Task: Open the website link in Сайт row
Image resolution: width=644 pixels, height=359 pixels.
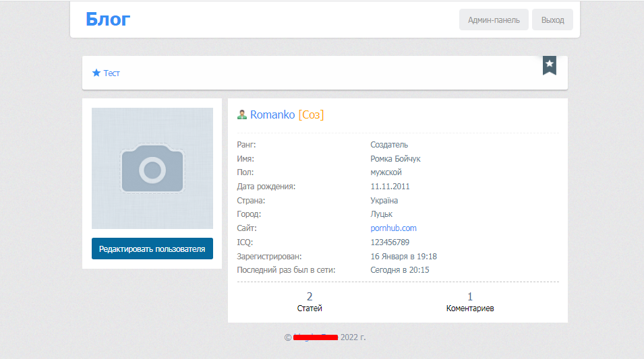Action: pyautogui.click(x=394, y=228)
